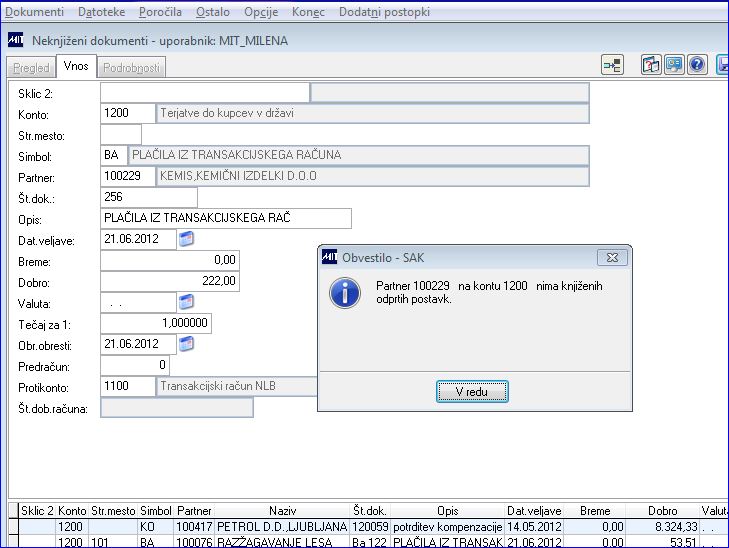The height and width of the screenshot is (548, 729).
Task: Click the Opis text field
Action: 226,218
